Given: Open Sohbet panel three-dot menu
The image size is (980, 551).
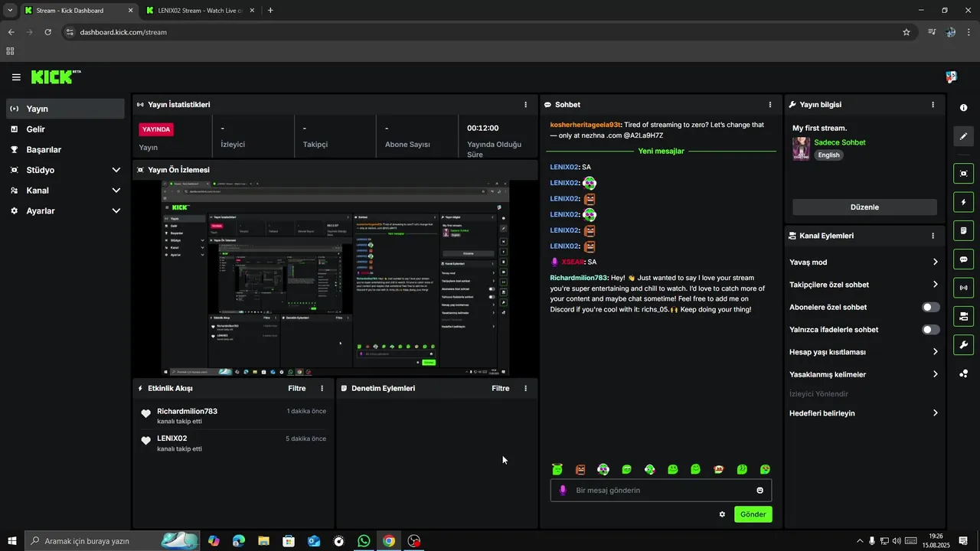Looking at the screenshot, I should point(770,105).
